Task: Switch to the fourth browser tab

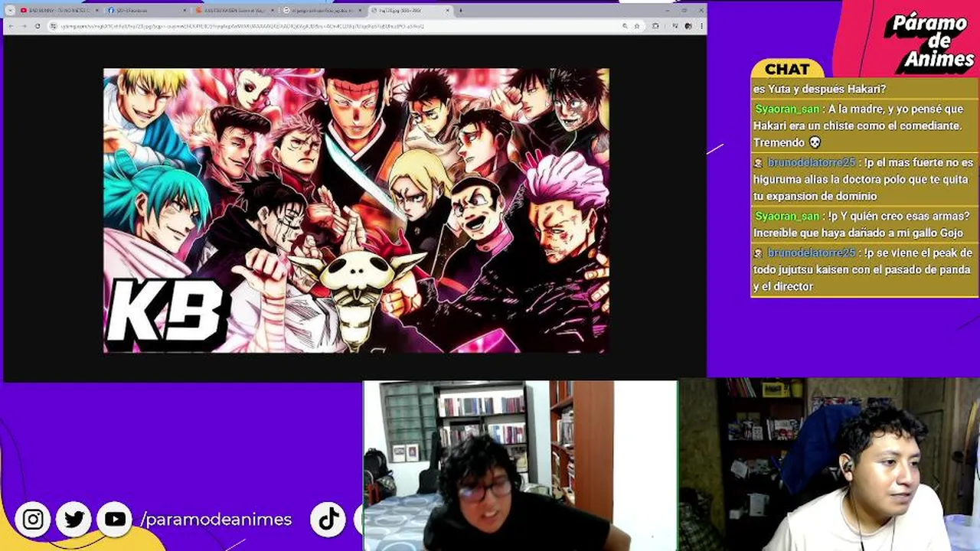Action: (x=322, y=11)
